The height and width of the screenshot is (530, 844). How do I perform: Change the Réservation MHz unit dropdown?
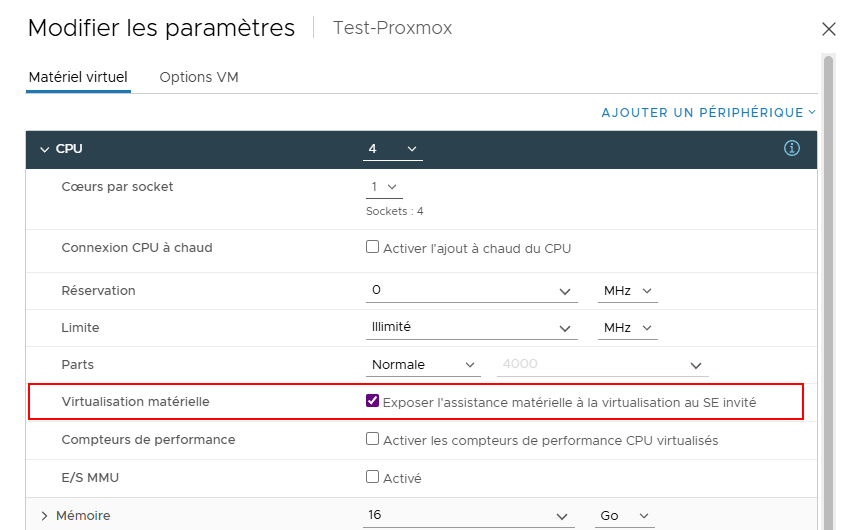point(628,291)
